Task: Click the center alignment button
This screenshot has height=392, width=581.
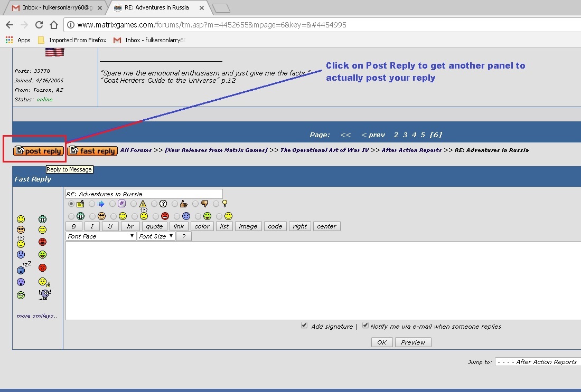Action: coord(326,226)
